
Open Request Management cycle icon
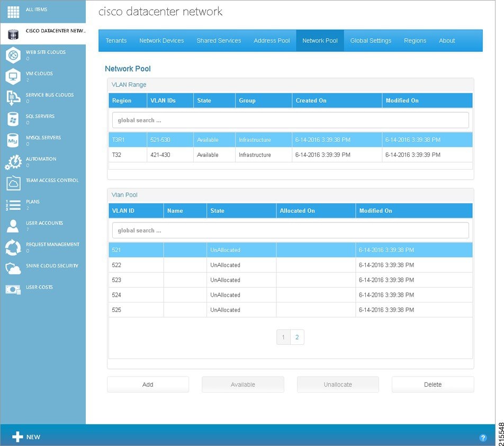pyautogui.click(x=13, y=247)
